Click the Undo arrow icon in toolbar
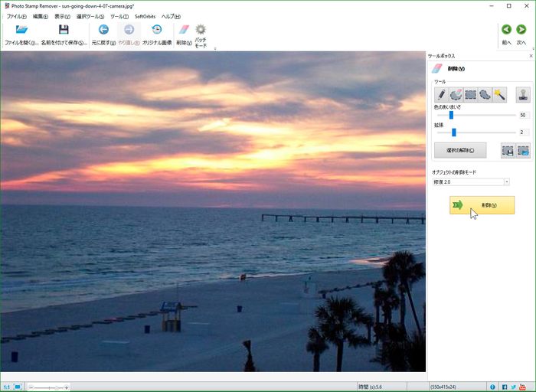This screenshot has width=536, height=392. tap(103, 30)
